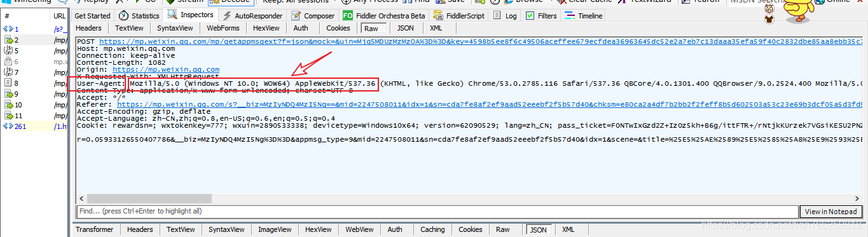Open the response Caching tab

point(432,229)
